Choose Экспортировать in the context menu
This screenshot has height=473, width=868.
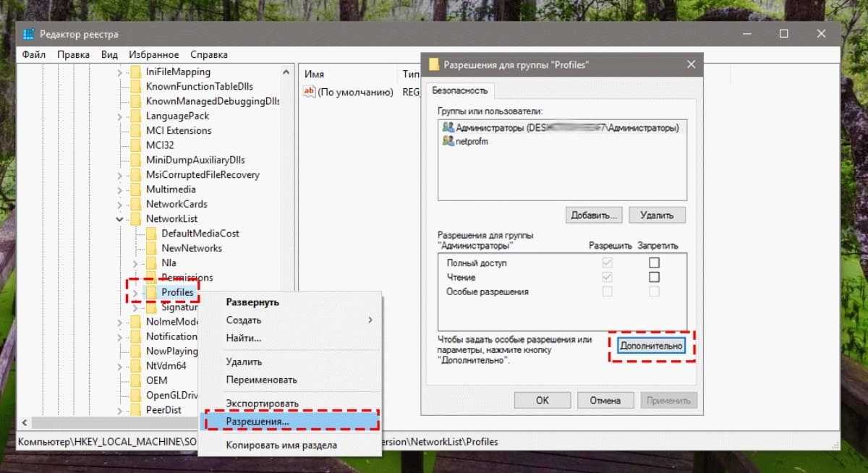tap(292, 403)
